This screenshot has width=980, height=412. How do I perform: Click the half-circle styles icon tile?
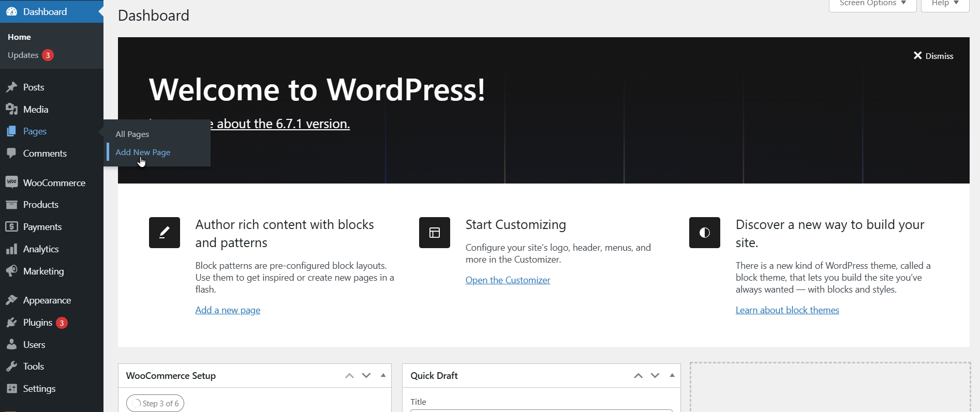pyautogui.click(x=705, y=233)
